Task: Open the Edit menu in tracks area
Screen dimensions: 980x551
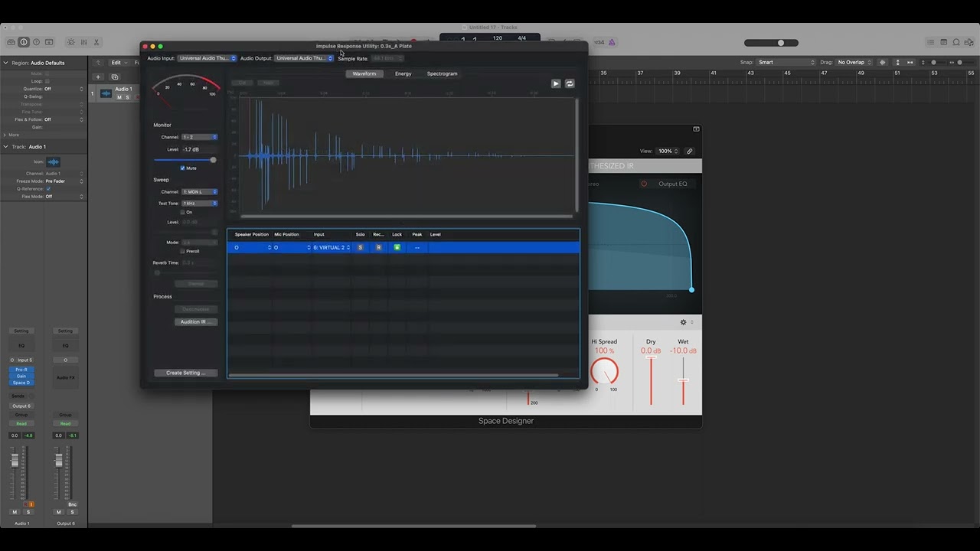Action: pyautogui.click(x=118, y=63)
